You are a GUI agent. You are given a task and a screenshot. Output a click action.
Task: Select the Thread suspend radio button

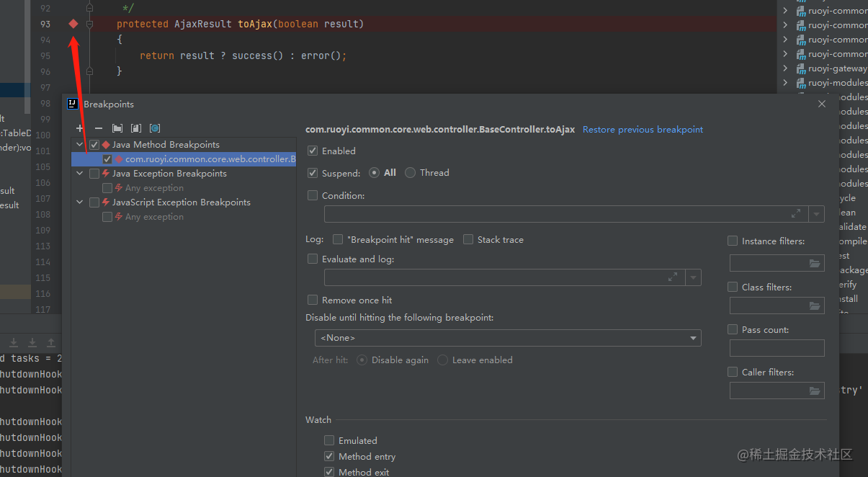point(409,172)
